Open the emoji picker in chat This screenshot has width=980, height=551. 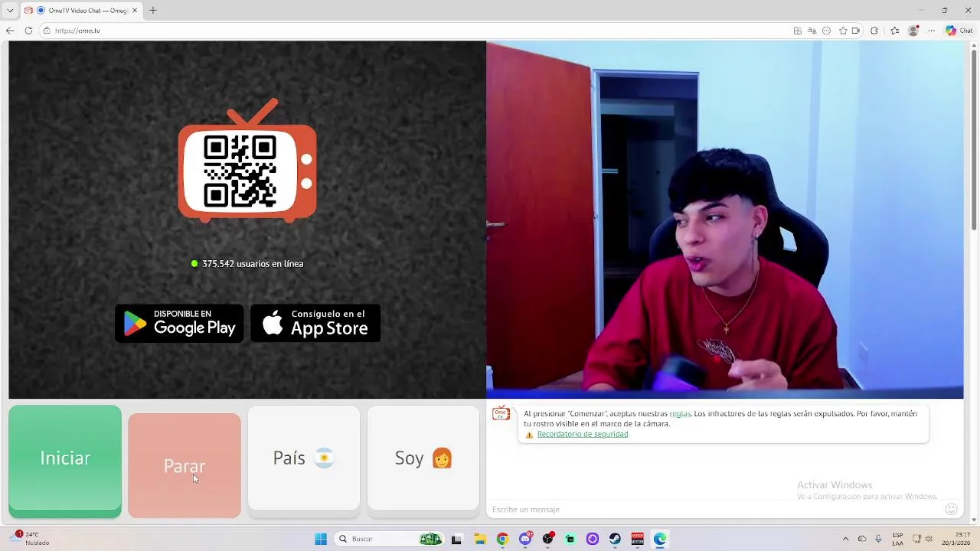click(x=951, y=509)
